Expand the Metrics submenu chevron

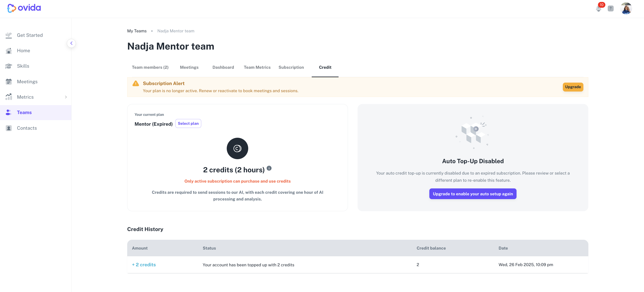66,97
